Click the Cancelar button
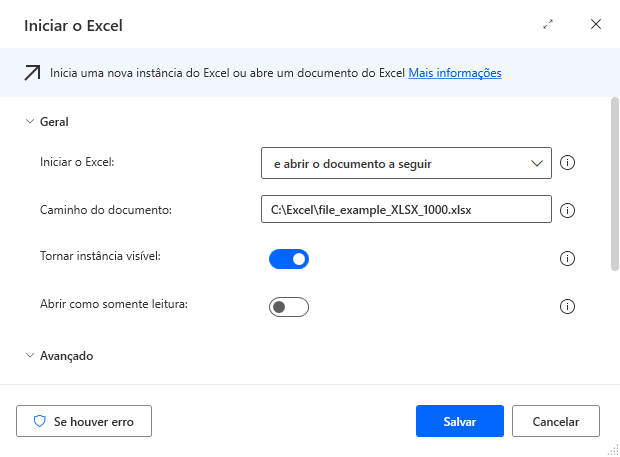 click(x=556, y=421)
